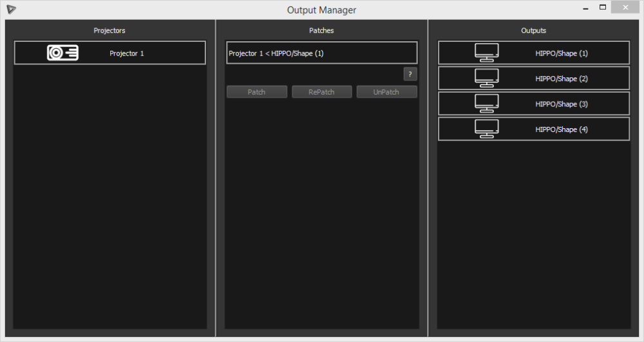Minimize the Output Manager window
The width and height of the screenshot is (644, 342).
click(585, 7)
